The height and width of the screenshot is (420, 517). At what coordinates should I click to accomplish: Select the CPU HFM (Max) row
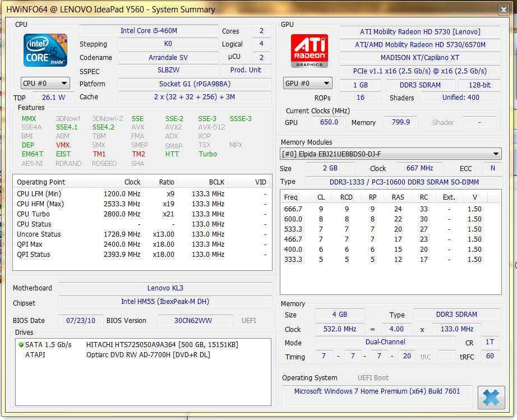click(x=142, y=204)
